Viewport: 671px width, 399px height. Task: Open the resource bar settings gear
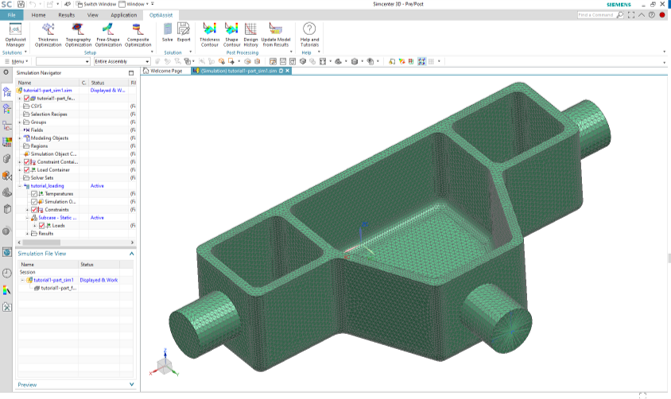coord(6,72)
